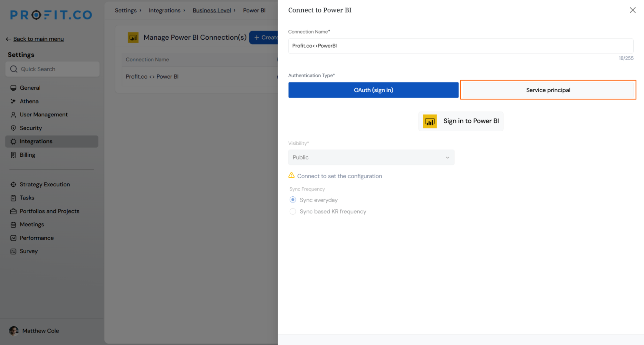Choose OAuth (sign in) authentication type
Image resolution: width=644 pixels, height=345 pixels.
[373, 90]
